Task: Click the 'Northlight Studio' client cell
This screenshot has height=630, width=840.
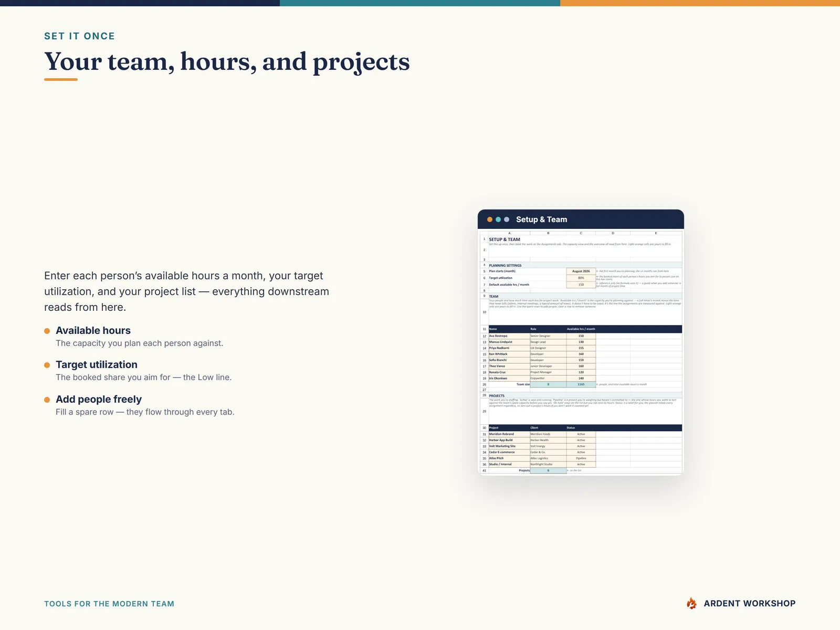Action: click(548, 464)
